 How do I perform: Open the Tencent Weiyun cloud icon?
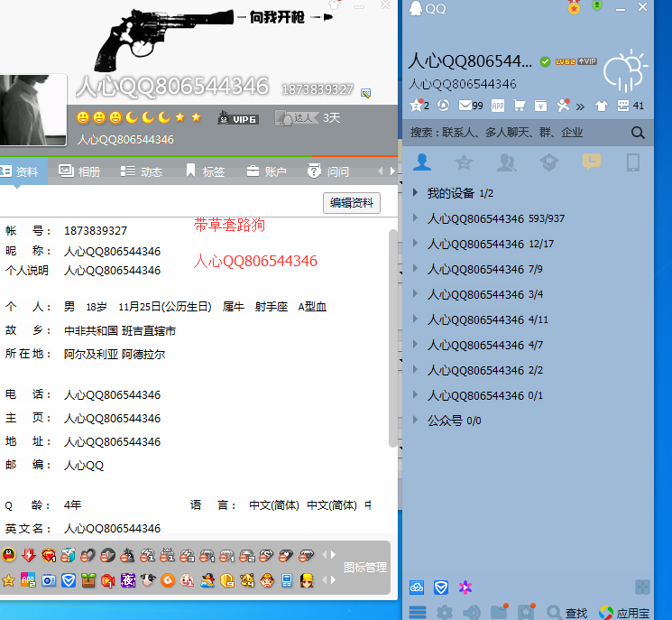417,587
